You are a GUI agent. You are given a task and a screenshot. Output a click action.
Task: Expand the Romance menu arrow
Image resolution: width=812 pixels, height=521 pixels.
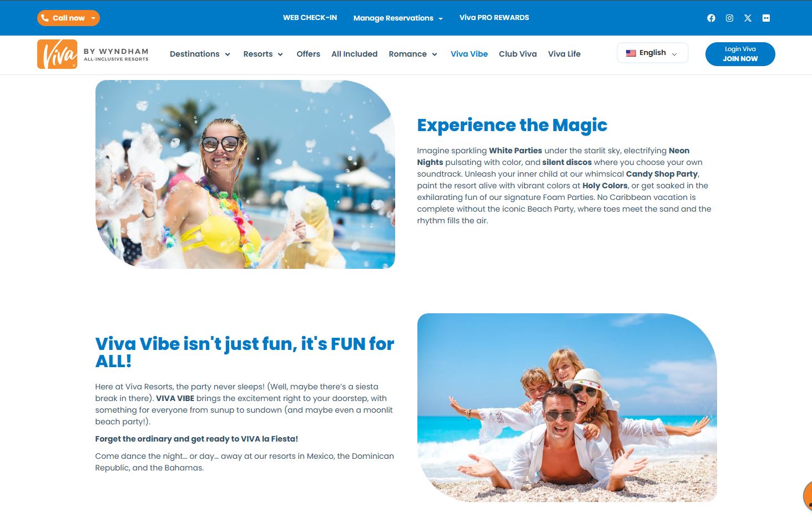point(435,54)
